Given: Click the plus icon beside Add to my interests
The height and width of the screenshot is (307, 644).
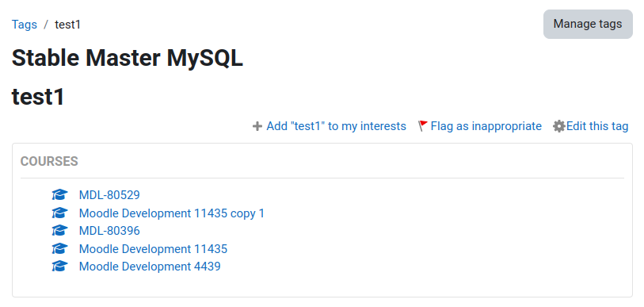Looking at the screenshot, I should click(257, 126).
